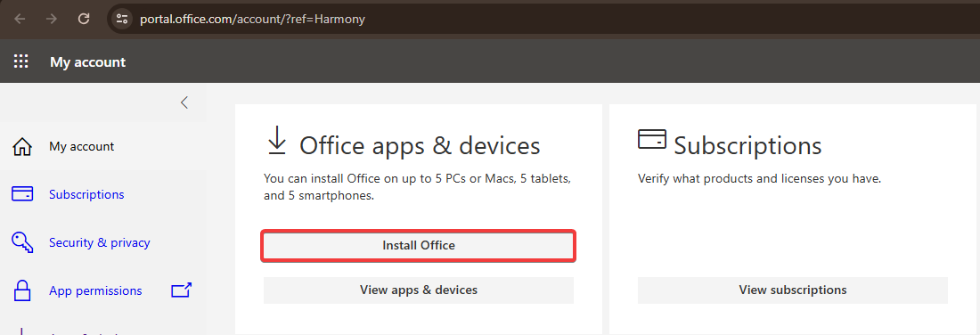Click Verify what products and licenses text

pos(759,179)
